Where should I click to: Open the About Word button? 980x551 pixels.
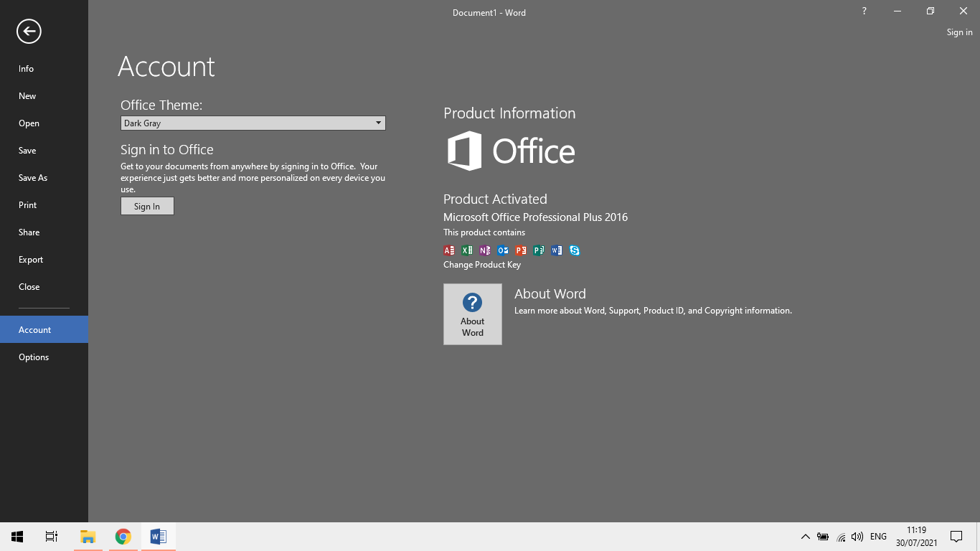pyautogui.click(x=473, y=314)
